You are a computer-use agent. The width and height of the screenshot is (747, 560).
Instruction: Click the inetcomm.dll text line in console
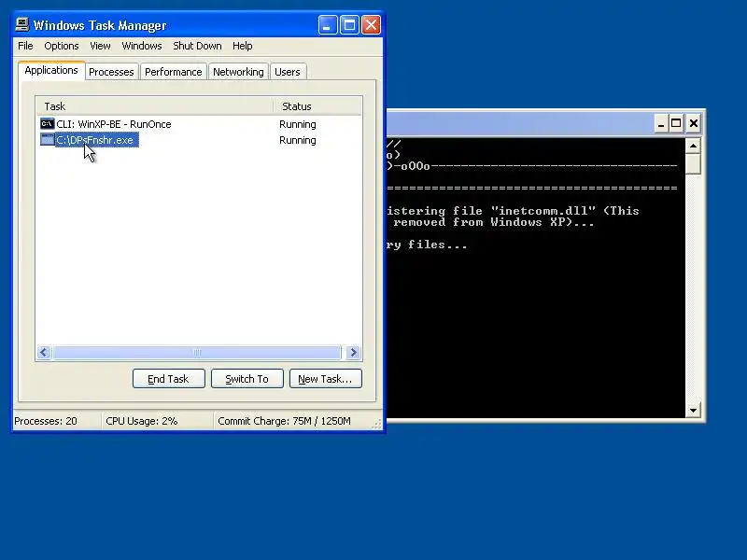[x=513, y=211]
